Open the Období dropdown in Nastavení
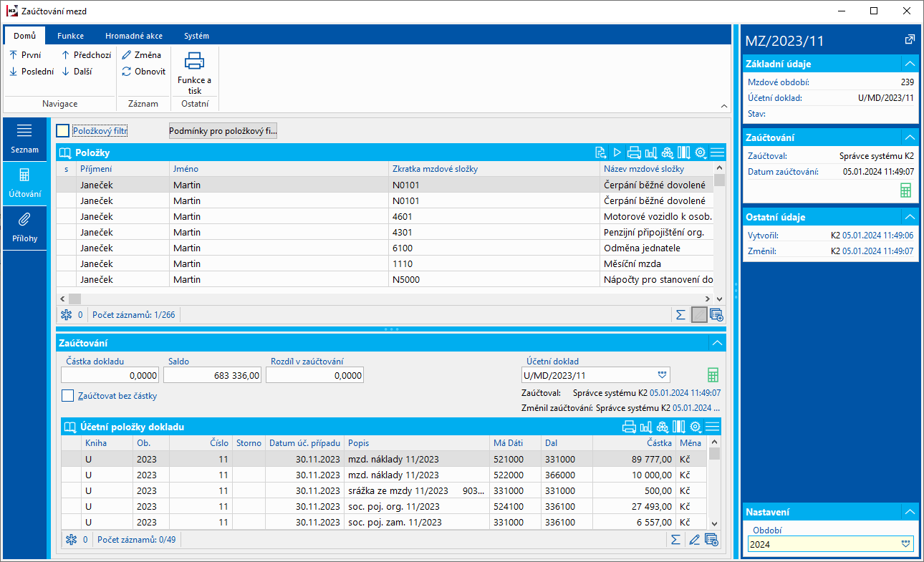The image size is (924, 562). (x=907, y=544)
